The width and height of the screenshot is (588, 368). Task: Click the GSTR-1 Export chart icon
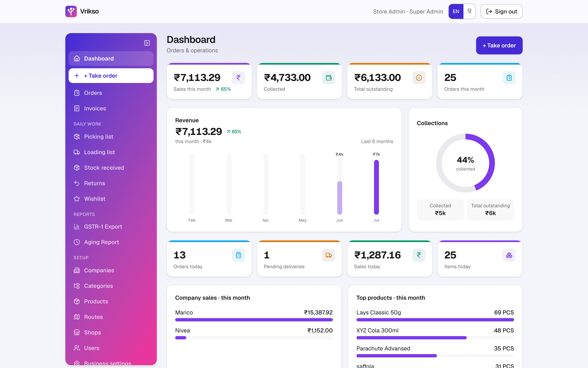pyautogui.click(x=77, y=227)
